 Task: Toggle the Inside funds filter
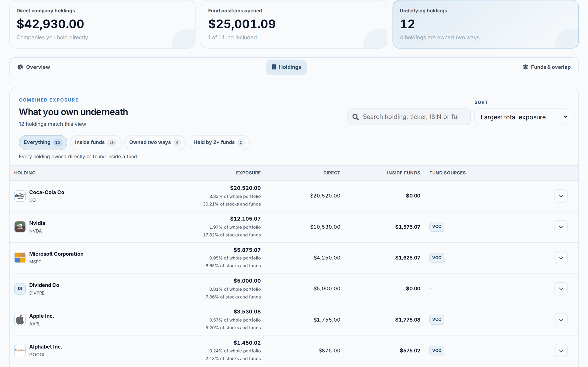tap(96, 143)
